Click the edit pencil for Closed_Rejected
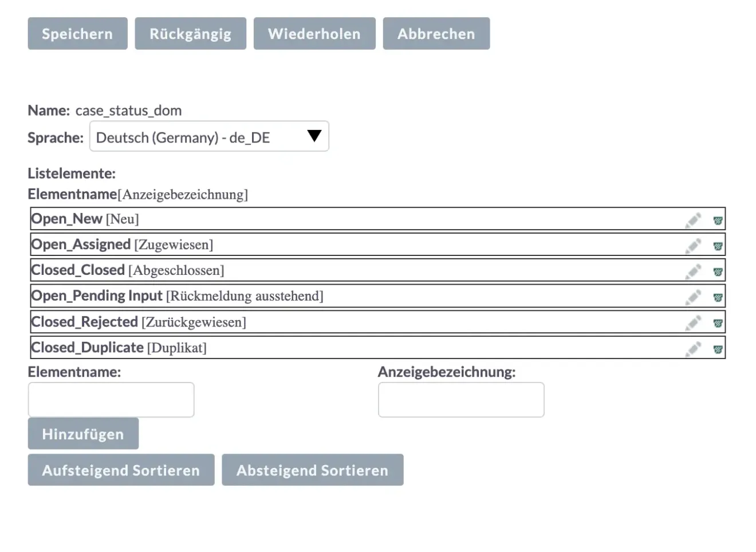Viewport: 756px width, 552px height. click(693, 322)
